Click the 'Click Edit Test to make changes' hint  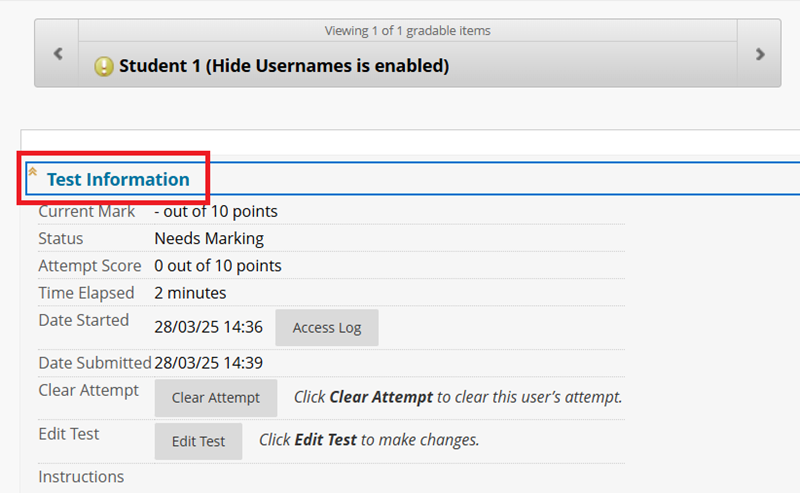tap(369, 440)
